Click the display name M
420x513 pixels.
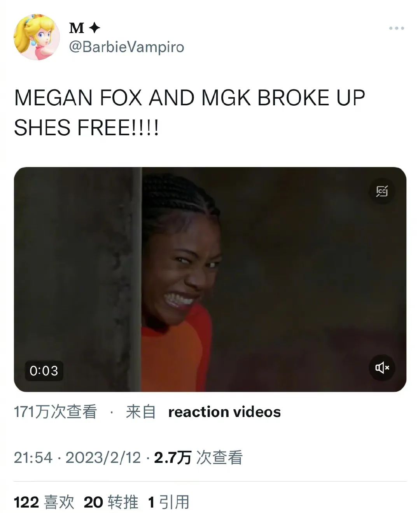[77, 28]
